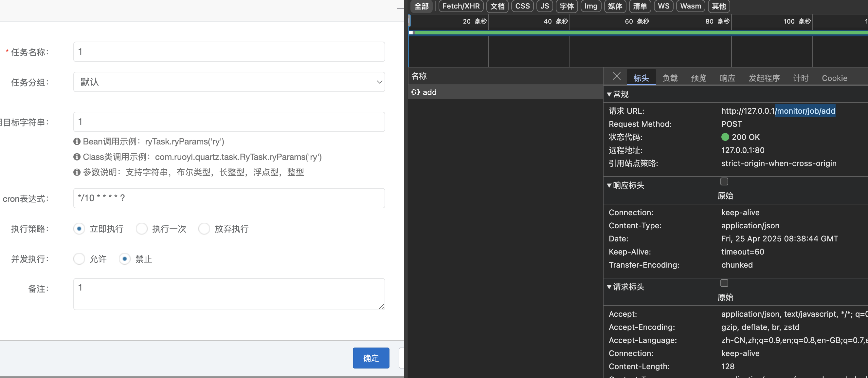Click the 备注 textarea
This screenshot has width=868, height=378.
pos(229,294)
